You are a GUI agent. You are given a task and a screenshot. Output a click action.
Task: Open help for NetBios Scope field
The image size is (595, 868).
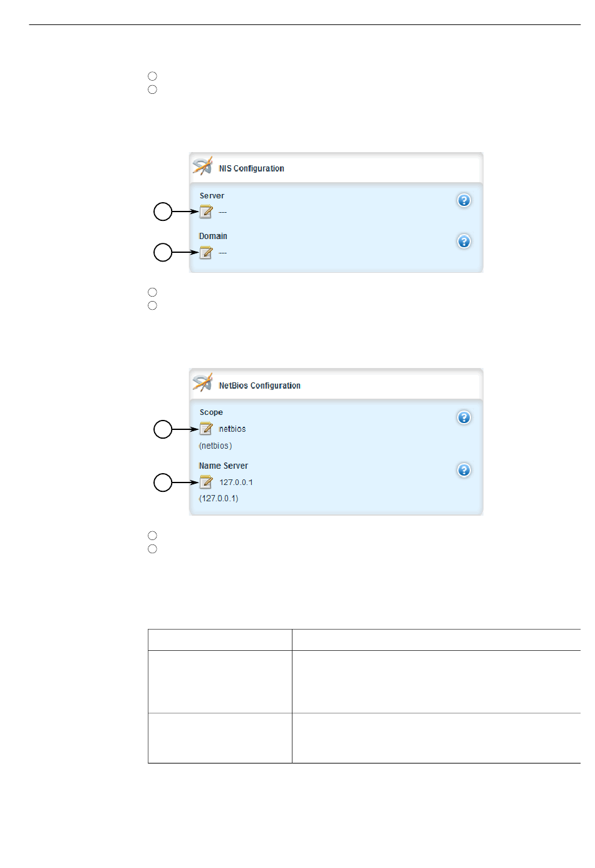coord(464,417)
